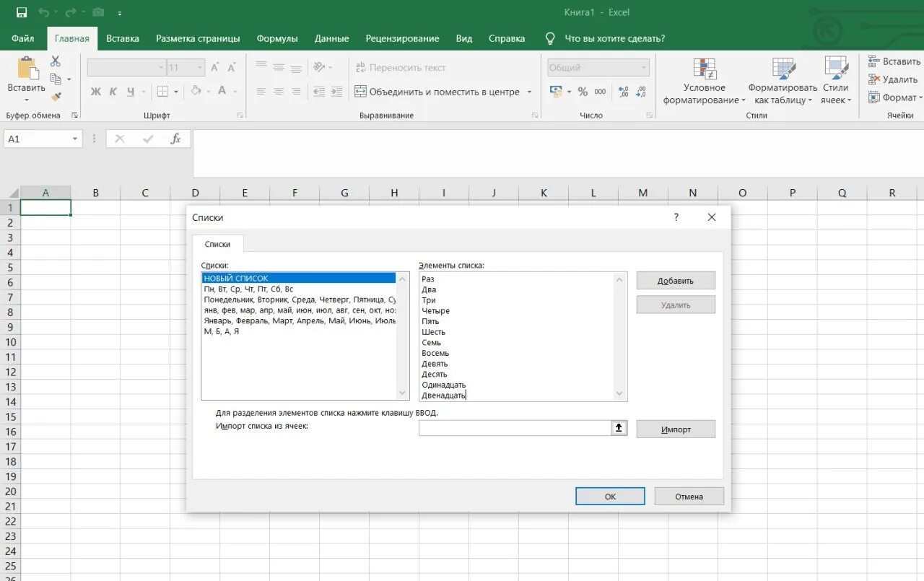Click the Format Painter brush icon
Screen dimensions: 924x581
pos(56,97)
